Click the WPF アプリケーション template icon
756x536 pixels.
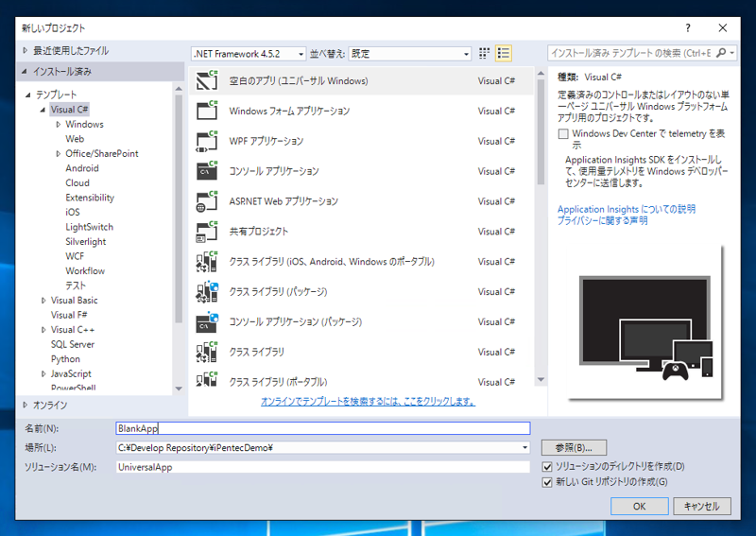(x=207, y=141)
